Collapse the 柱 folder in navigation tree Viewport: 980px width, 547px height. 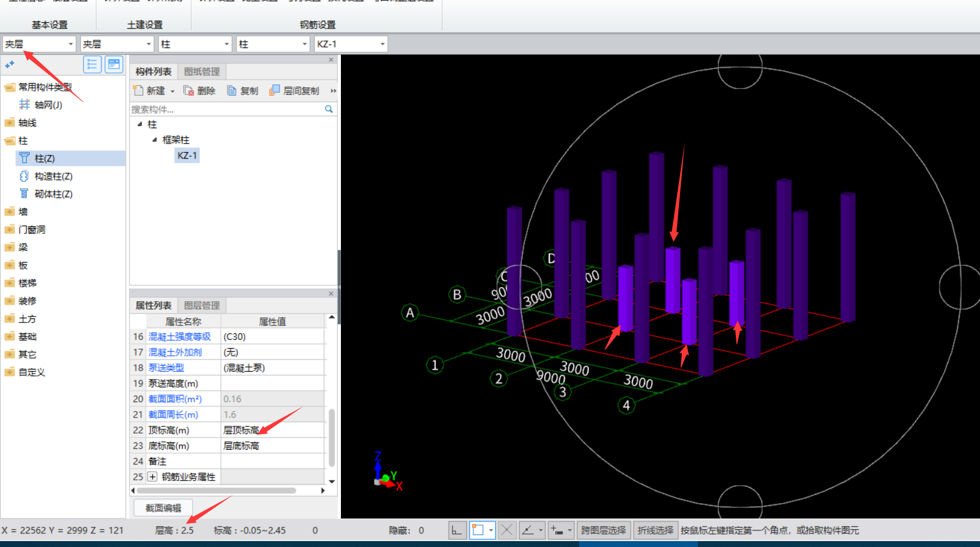click(x=10, y=141)
